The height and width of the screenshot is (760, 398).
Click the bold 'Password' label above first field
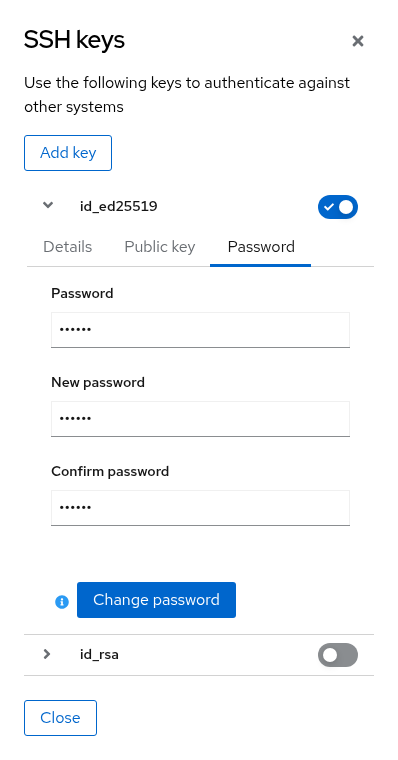coord(82,293)
